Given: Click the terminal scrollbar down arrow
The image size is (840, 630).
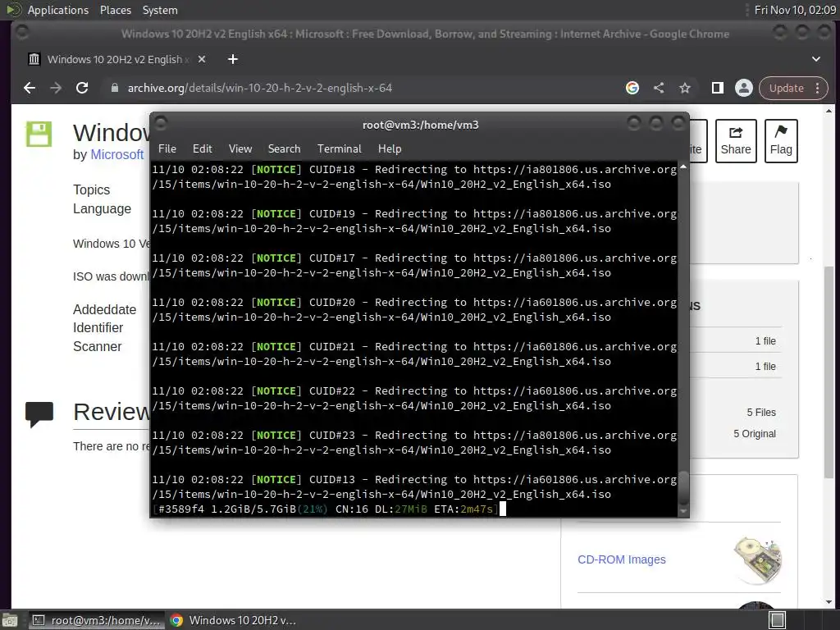Looking at the screenshot, I should coord(683,511).
